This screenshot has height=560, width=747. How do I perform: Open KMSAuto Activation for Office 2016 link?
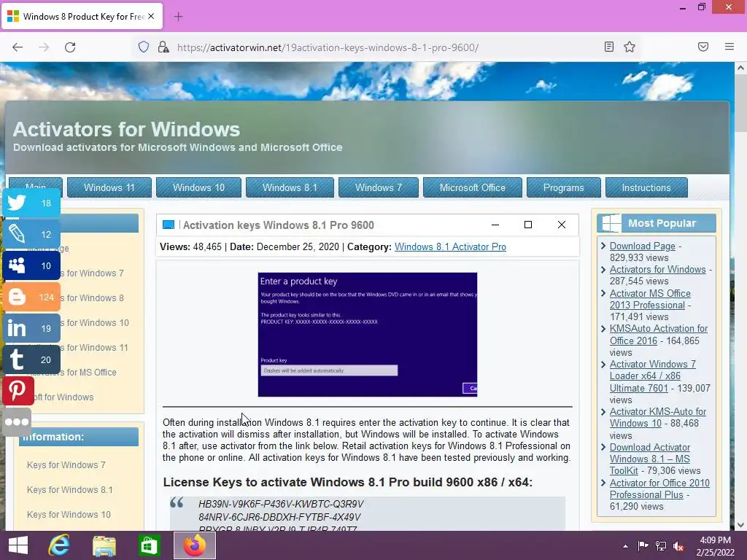(659, 334)
